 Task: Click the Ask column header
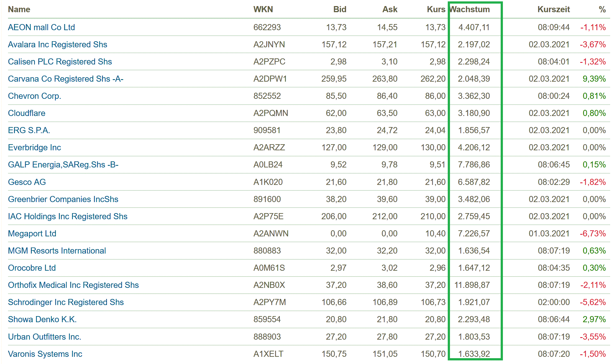click(390, 9)
